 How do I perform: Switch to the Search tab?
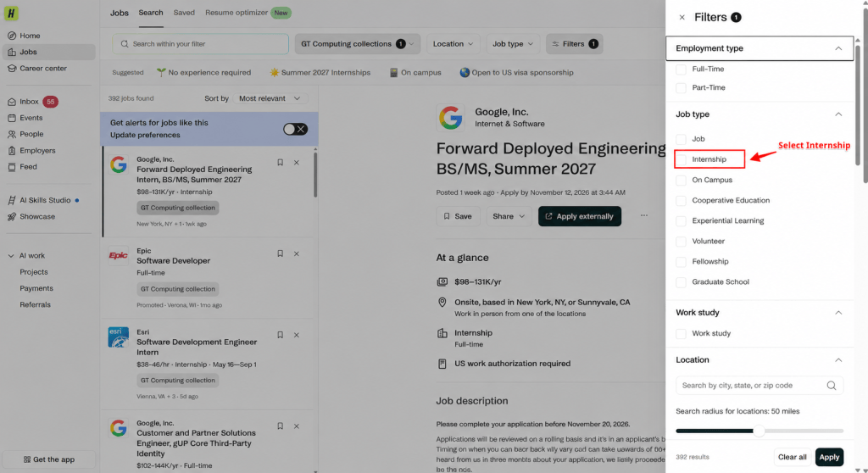[x=151, y=13]
